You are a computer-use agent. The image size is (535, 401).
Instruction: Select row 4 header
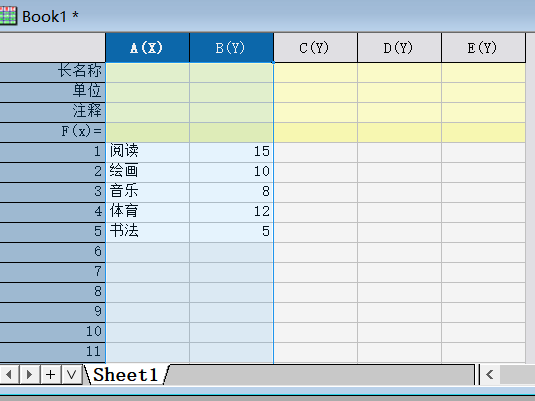pyautogui.click(x=53, y=212)
